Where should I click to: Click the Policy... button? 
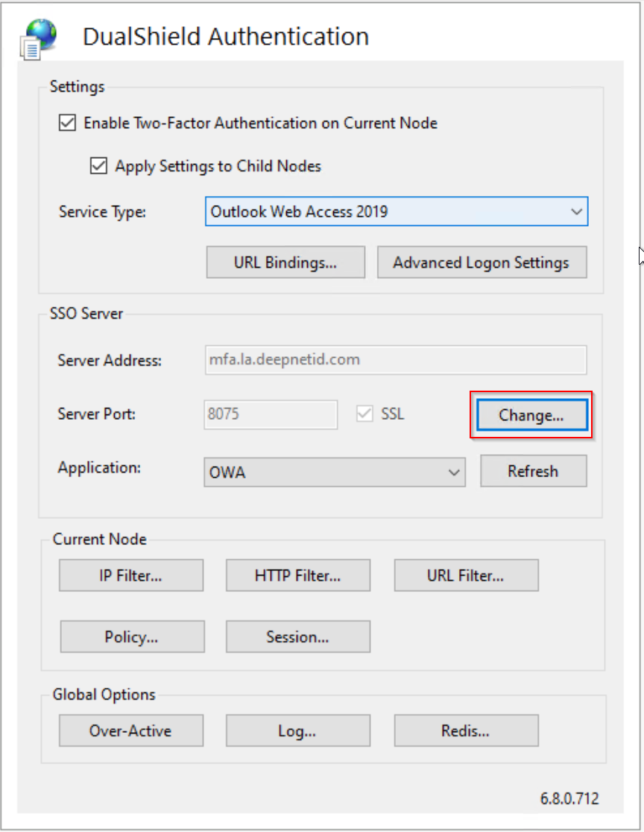tap(132, 637)
